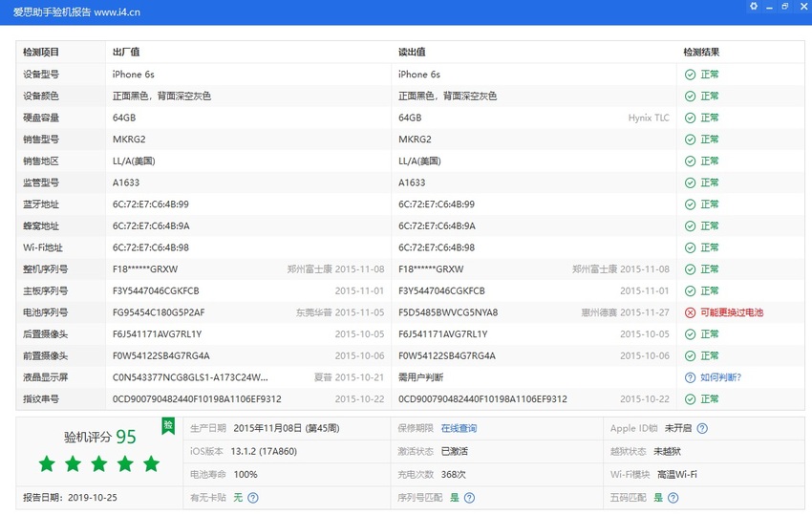The width and height of the screenshot is (812, 515).
Task: Click the green check icon for 蓝牙地址
Action: pyautogui.click(x=690, y=204)
